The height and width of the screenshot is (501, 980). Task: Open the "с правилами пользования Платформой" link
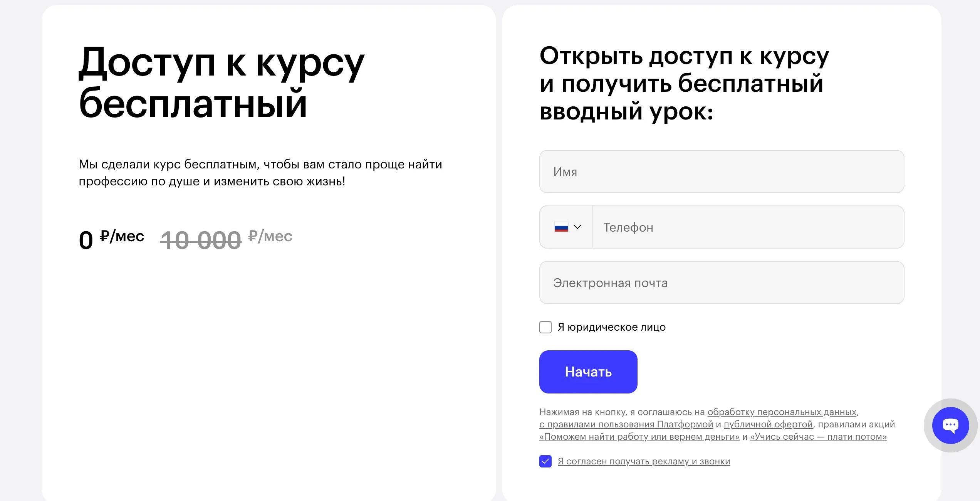click(x=626, y=424)
